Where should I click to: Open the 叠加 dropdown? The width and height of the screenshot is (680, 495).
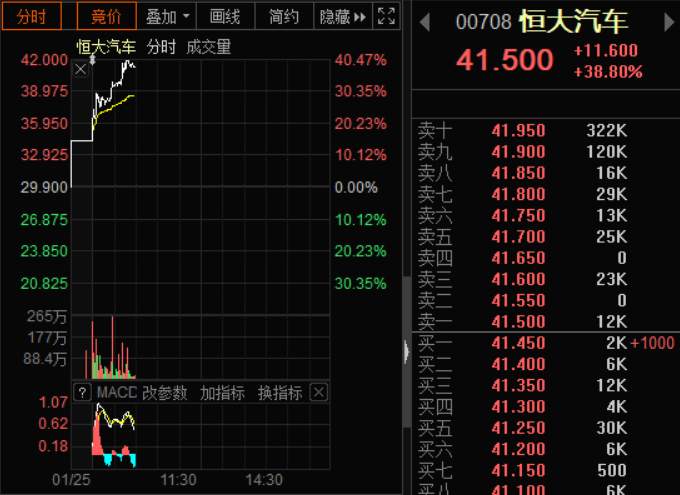pos(167,16)
